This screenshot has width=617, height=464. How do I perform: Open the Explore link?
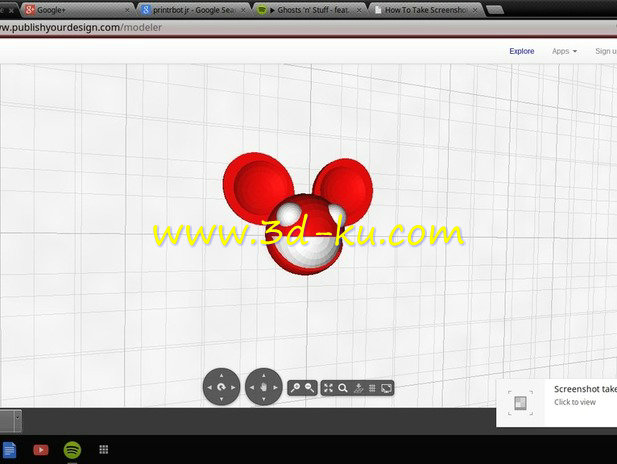pos(522,51)
